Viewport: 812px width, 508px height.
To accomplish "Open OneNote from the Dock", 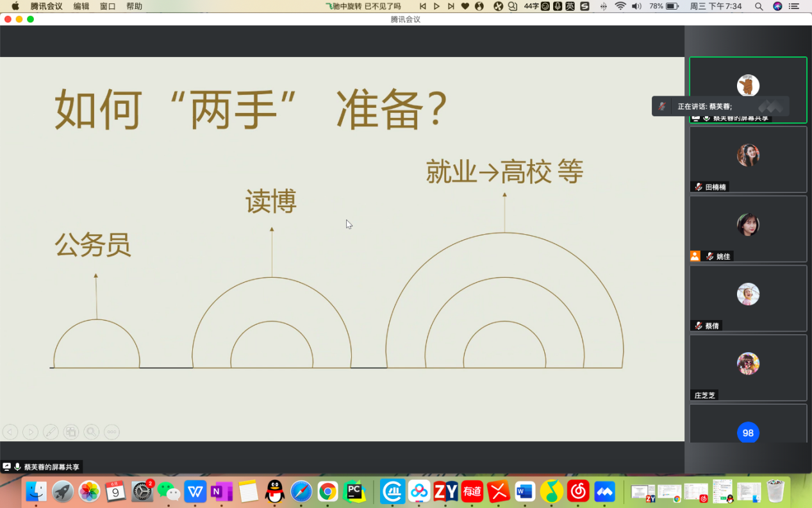I will (x=222, y=491).
